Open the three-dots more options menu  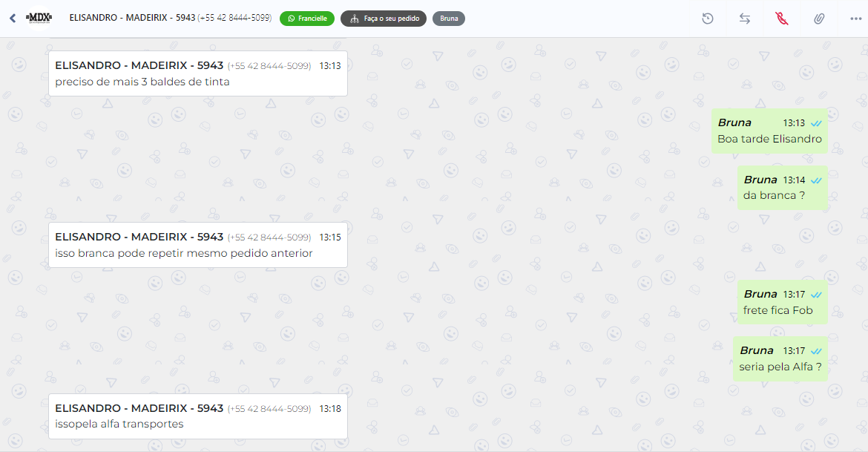click(x=856, y=19)
